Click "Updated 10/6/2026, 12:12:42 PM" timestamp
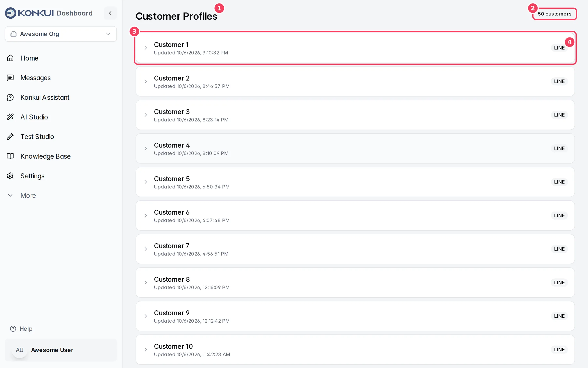This screenshot has height=368, width=588. tap(192, 321)
